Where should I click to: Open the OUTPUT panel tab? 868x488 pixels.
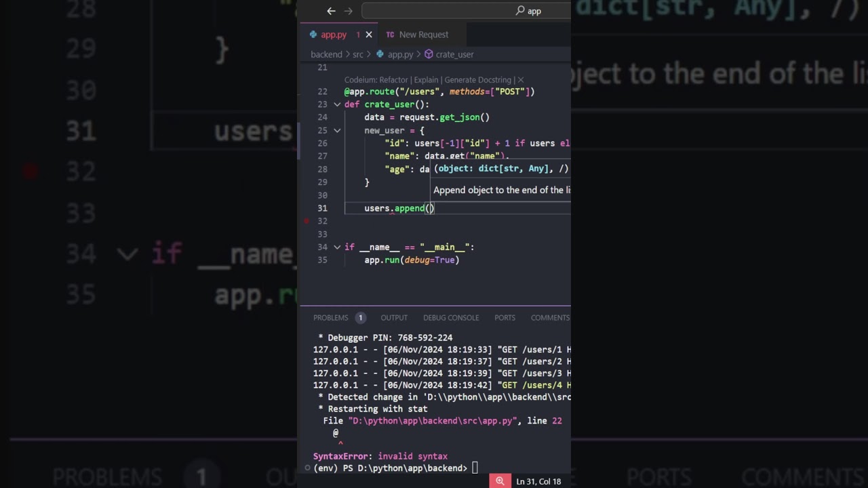394,318
